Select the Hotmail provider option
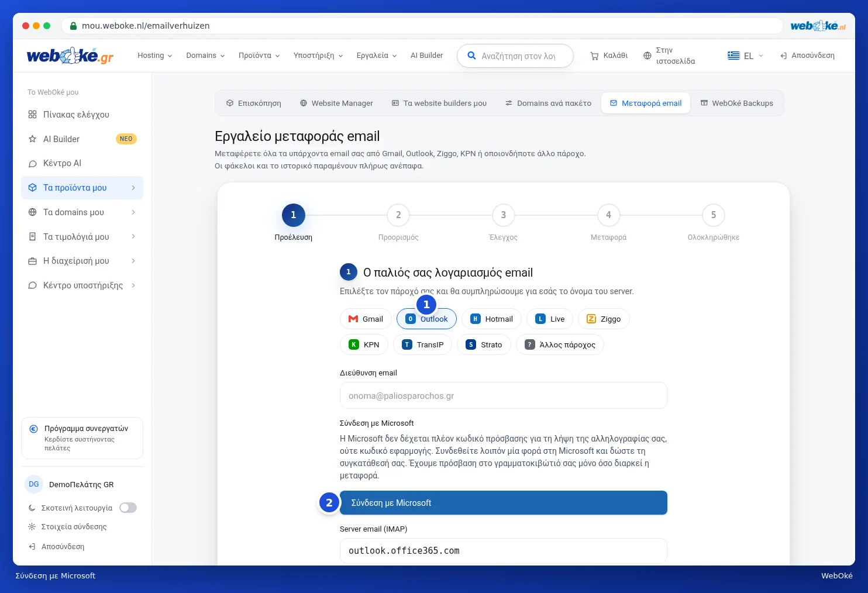Viewport: 868px width, 593px height. pyautogui.click(x=491, y=319)
